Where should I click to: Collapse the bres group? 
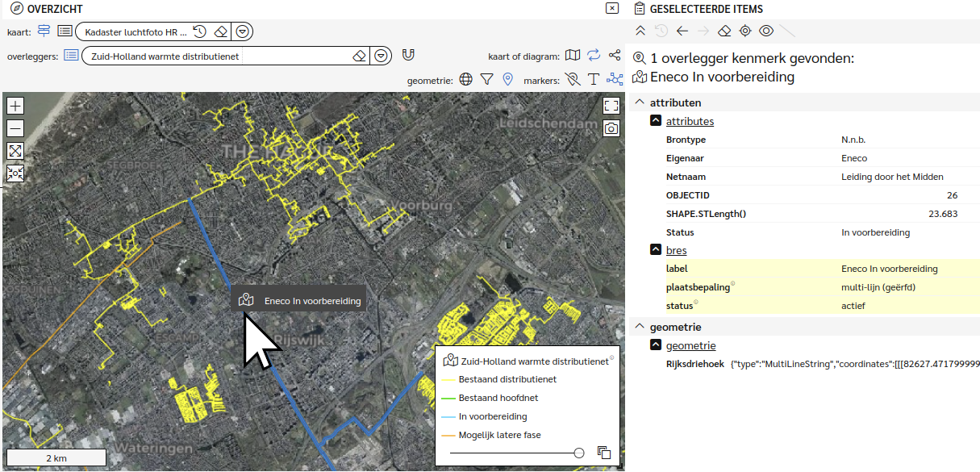pyautogui.click(x=657, y=250)
